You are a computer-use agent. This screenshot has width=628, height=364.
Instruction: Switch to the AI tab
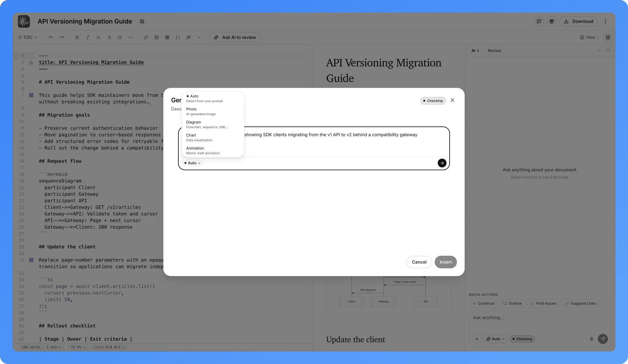pos(475,51)
